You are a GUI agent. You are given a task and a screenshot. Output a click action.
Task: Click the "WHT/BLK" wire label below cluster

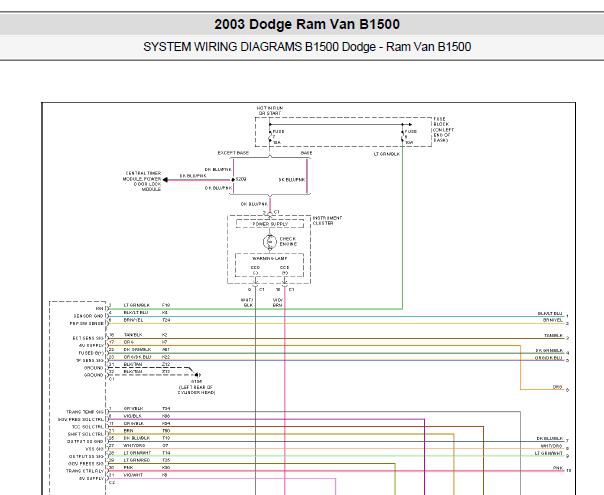(247, 302)
